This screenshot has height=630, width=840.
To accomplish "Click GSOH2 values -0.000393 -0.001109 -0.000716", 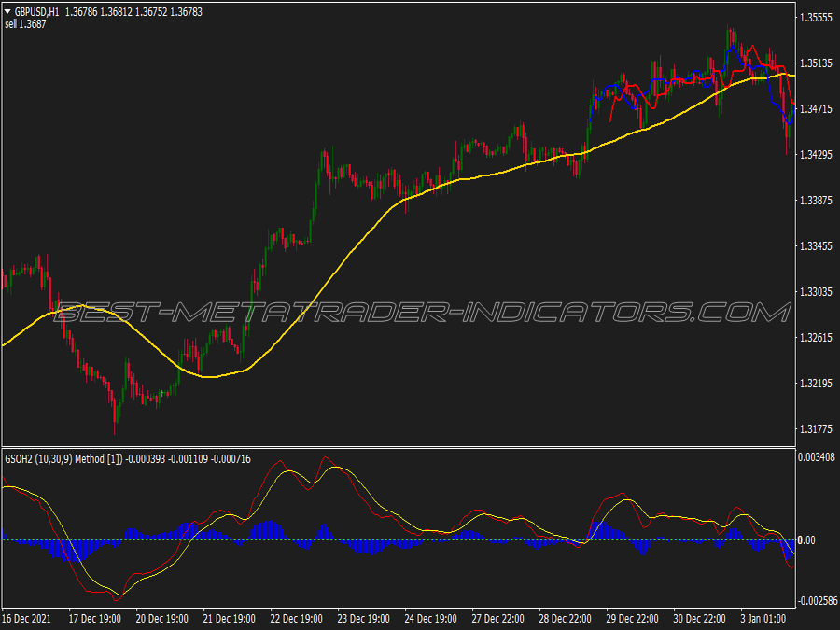I will (x=188, y=459).
